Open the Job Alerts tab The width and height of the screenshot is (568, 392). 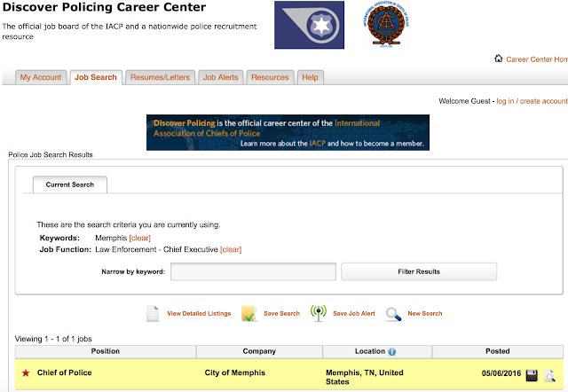tap(220, 77)
